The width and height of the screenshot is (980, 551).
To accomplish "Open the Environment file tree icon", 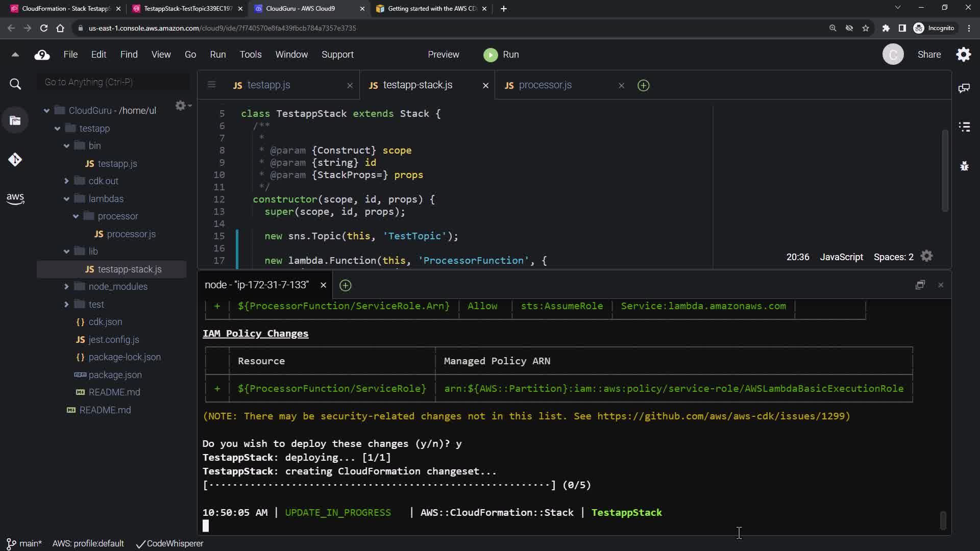I will [15, 121].
